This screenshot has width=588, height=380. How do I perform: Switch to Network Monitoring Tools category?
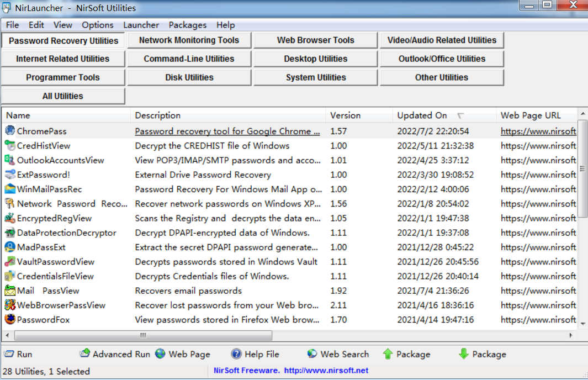(189, 40)
